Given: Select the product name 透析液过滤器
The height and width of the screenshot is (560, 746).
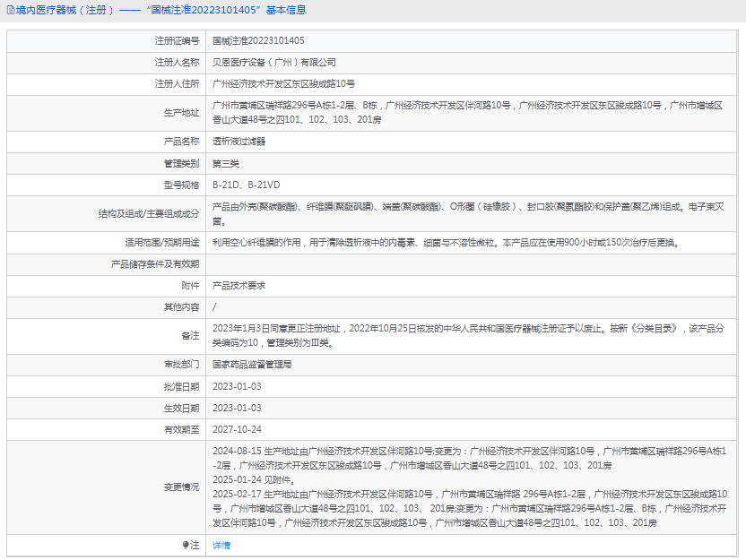Looking at the screenshot, I should [239, 142].
